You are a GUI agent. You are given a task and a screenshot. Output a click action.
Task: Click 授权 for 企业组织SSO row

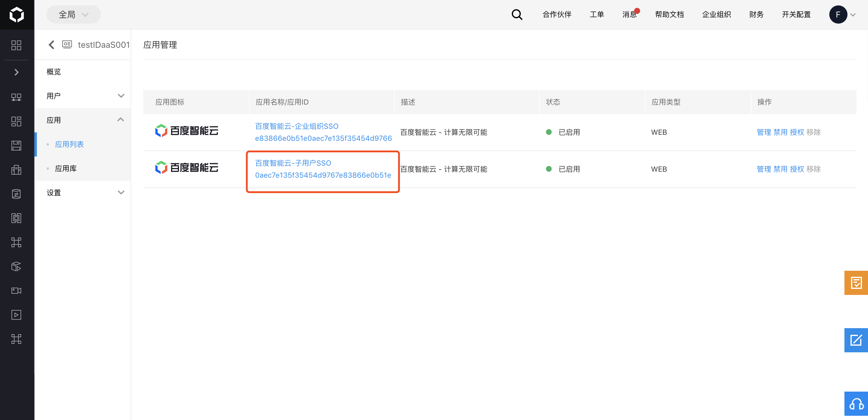(x=797, y=132)
